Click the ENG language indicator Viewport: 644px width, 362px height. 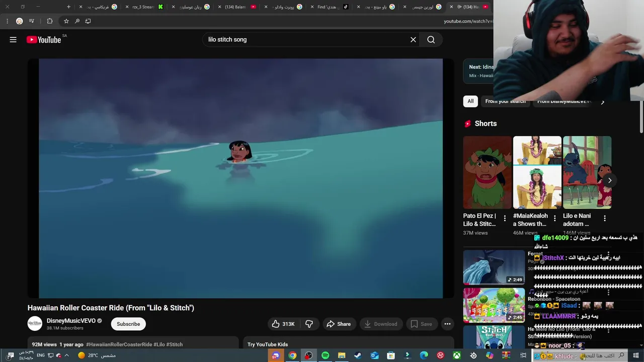(x=41, y=355)
